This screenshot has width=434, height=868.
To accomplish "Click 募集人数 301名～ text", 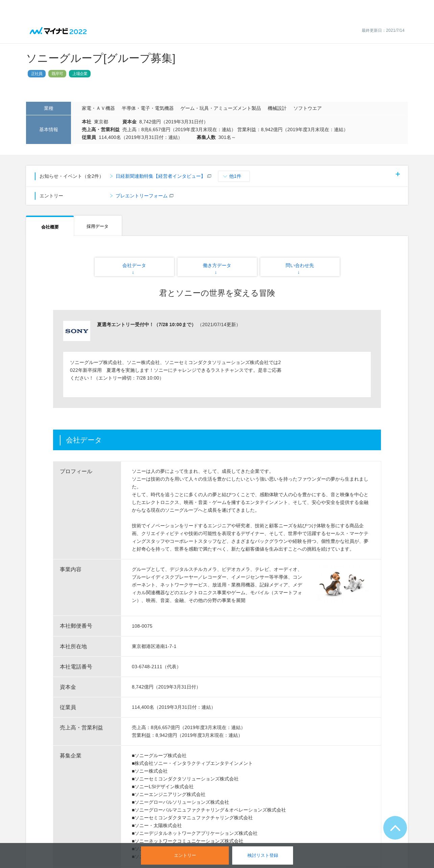I will [216, 137].
